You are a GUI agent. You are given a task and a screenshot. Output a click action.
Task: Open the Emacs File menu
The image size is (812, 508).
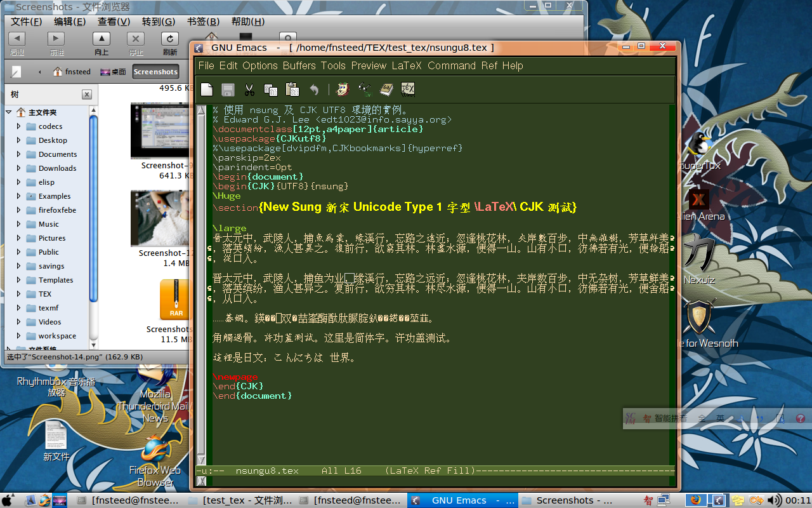pos(206,65)
